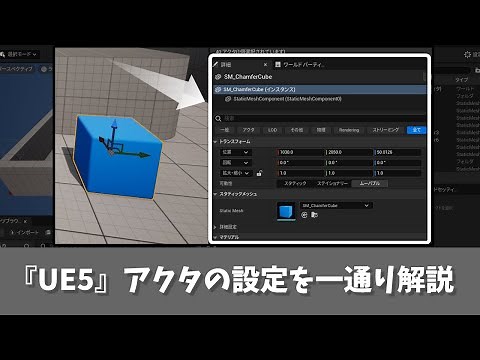480x360 pixels.
Task: Open the 位置 location type dropdown
Action: (x=235, y=152)
